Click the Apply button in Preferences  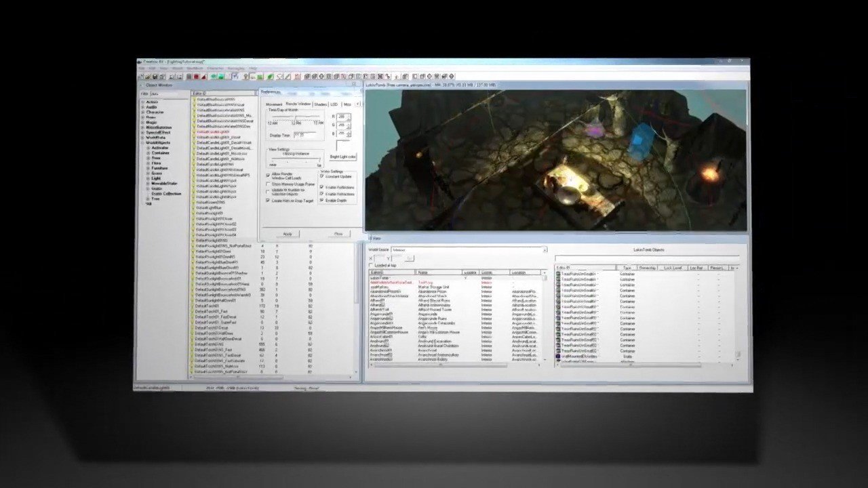click(x=288, y=234)
